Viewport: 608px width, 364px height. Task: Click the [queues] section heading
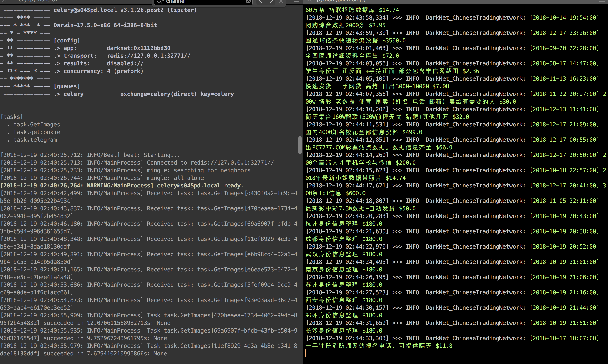(67, 86)
